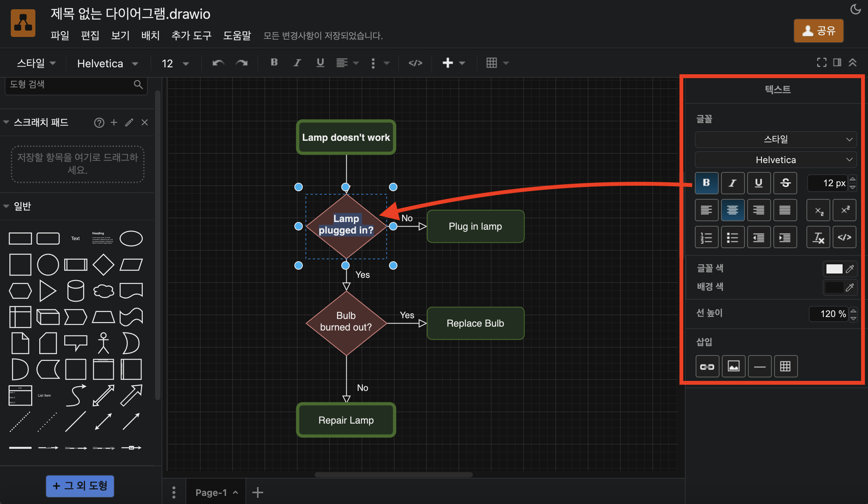Set left alignment in text panel
The height and width of the screenshot is (504, 868).
click(x=707, y=210)
